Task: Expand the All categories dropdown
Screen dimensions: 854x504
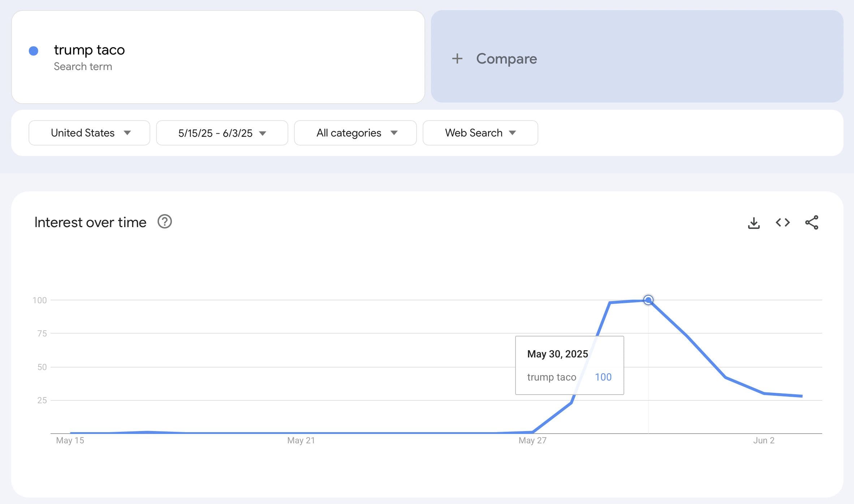Action: [355, 133]
